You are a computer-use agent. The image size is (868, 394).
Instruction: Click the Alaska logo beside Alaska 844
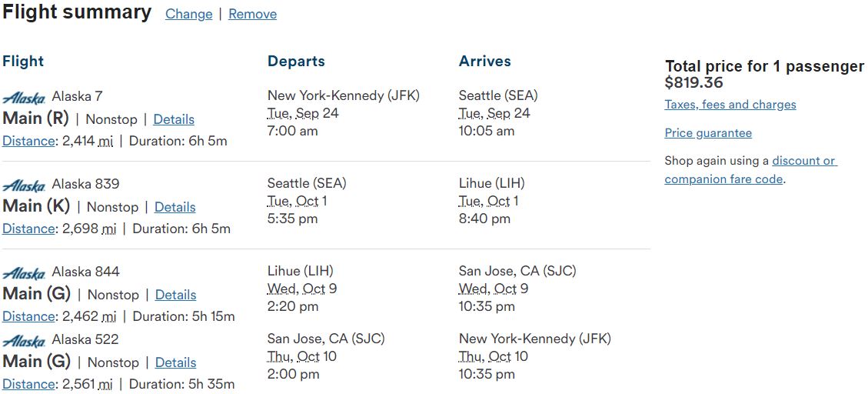[x=24, y=274]
